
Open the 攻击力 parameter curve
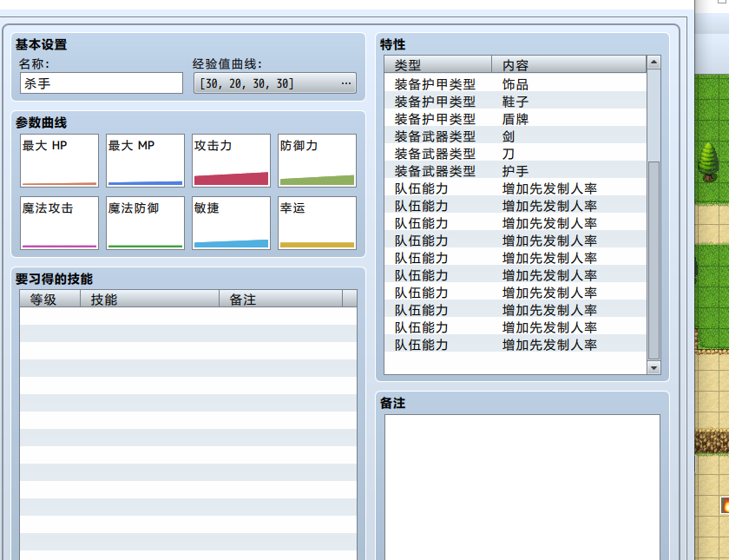(231, 161)
